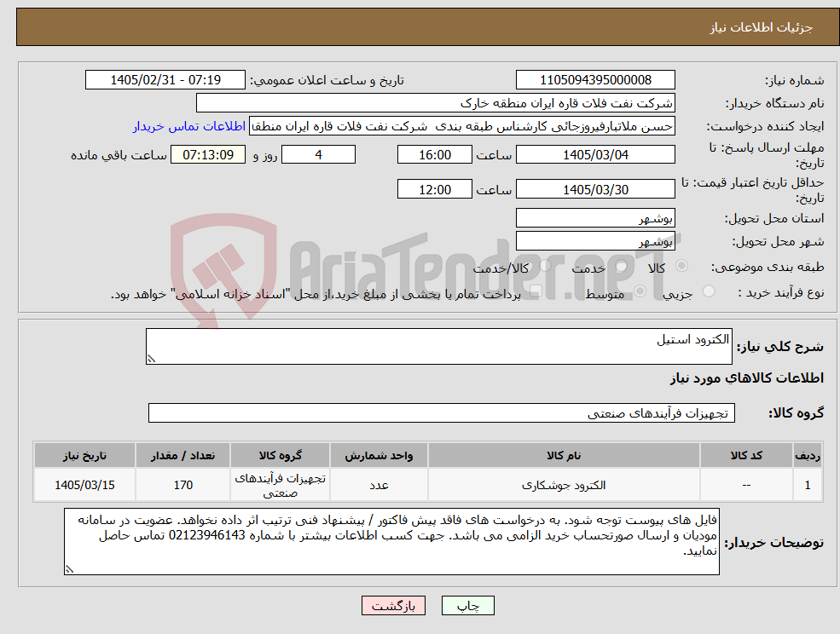This screenshot has height=634, width=840.
Task: Select the متوسط purchase type radio
Action: tap(640, 291)
